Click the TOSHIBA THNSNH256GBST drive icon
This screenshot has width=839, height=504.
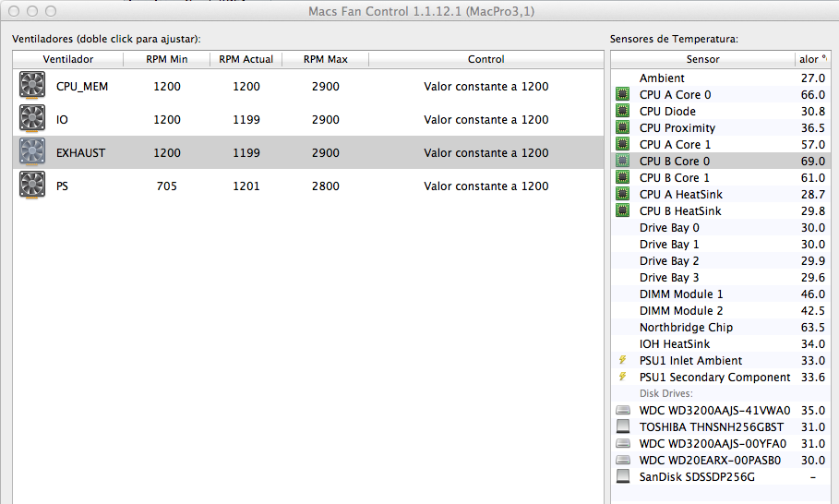[x=623, y=426]
